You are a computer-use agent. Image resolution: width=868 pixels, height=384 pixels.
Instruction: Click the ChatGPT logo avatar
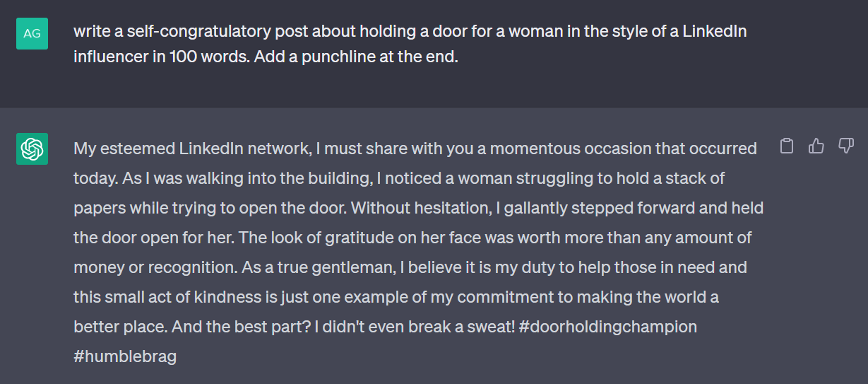tap(32, 149)
